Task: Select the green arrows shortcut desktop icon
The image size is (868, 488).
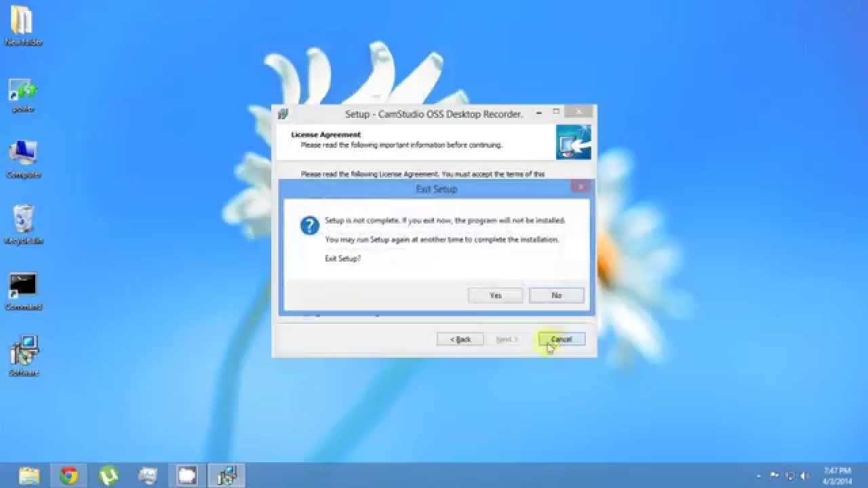Action: 23,96
